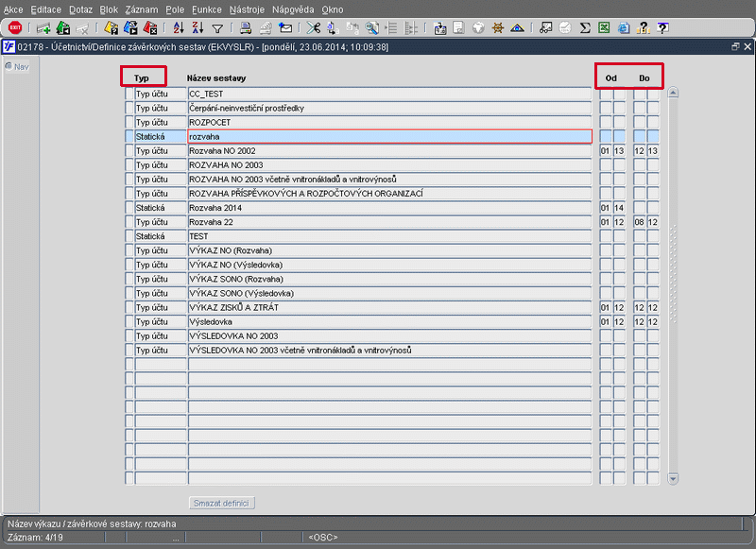The image size is (756, 549).
Task: Click the form window icon in title bar
Action: pos(9,46)
